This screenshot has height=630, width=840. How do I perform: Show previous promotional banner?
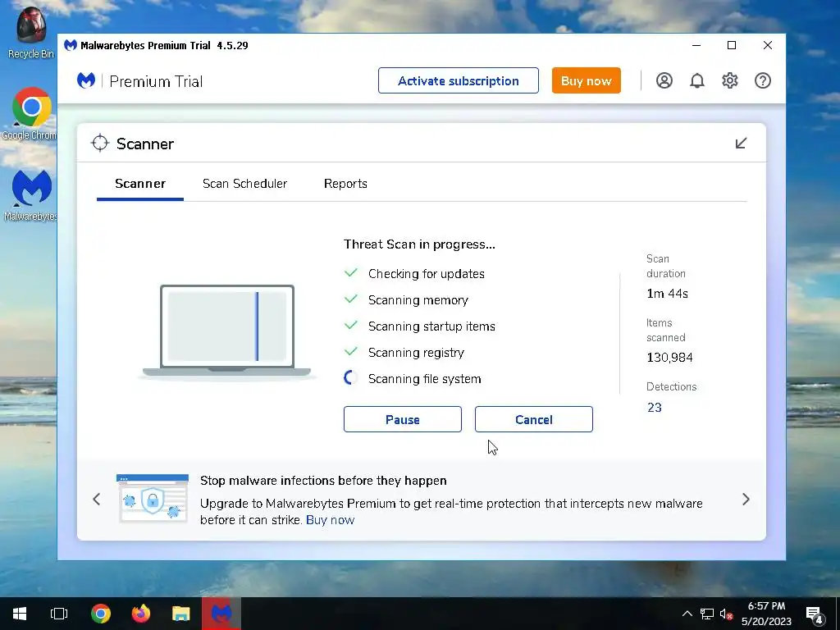pyautogui.click(x=97, y=500)
